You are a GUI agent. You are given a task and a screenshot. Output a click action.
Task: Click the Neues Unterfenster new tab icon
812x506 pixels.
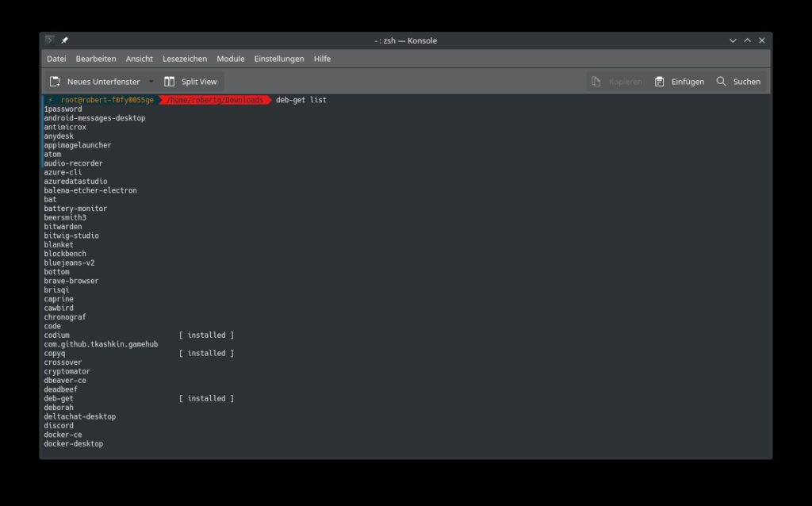click(55, 82)
